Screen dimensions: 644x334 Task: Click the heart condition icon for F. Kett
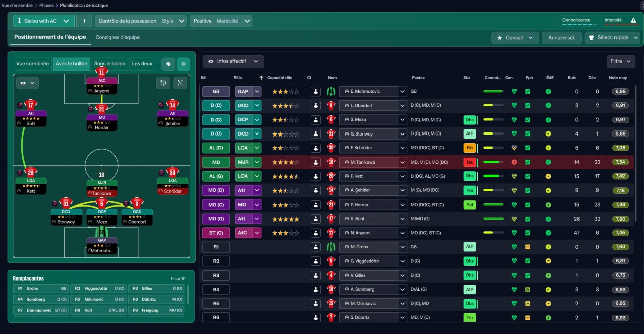pos(514,176)
